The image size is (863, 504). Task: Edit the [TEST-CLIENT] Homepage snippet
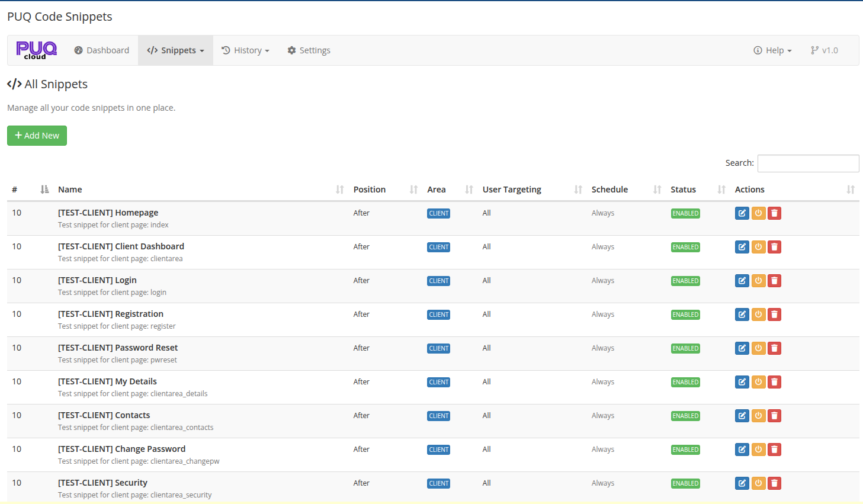click(x=742, y=213)
